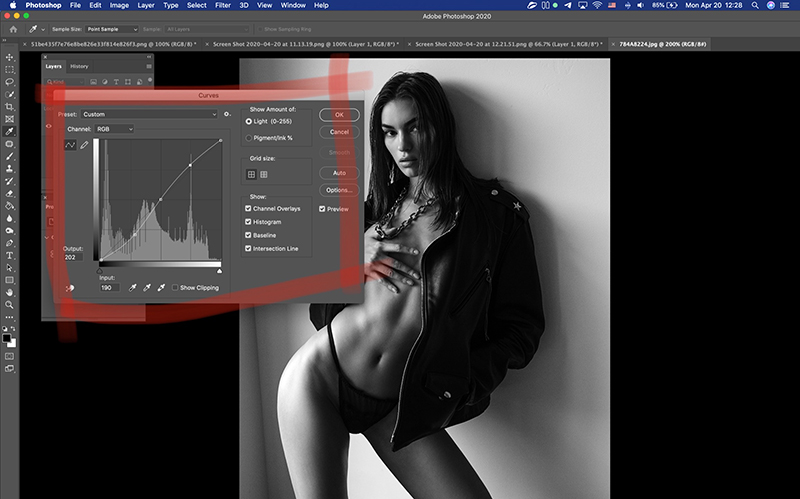This screenshot has width=800, height=499.
Task: Choose edit-points curve tool in Curves
Action: click(x=70, y=145)
